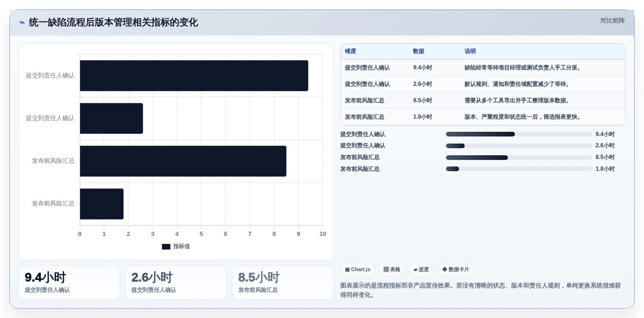Open the 2.6小时 stat card
Viewport: 644px width, 318px height.
176,282
